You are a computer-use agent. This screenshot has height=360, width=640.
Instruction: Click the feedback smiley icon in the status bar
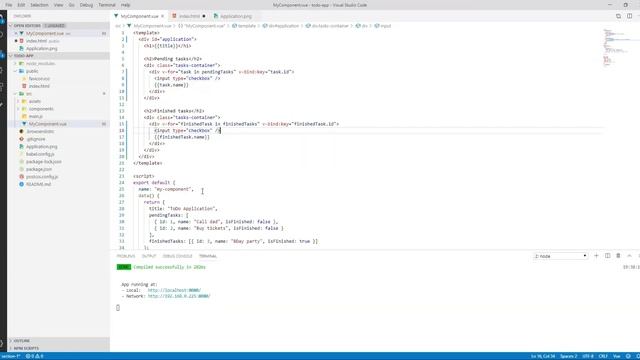coord(628,356)
